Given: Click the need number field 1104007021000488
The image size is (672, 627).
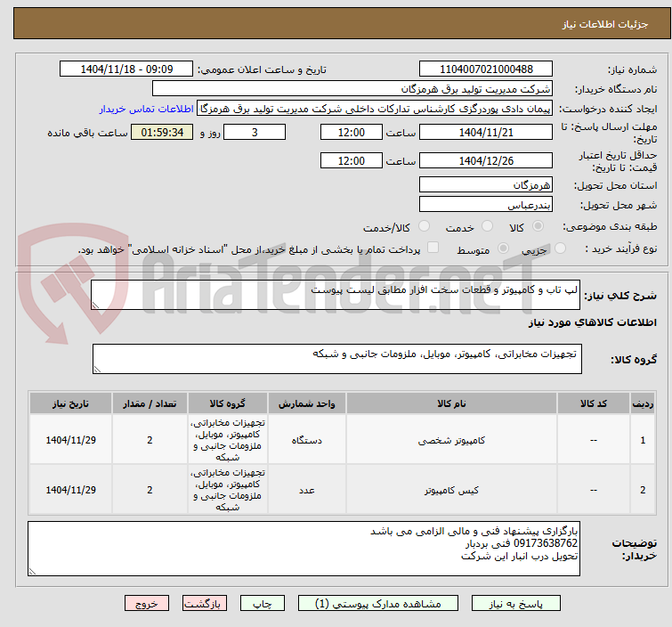Looking at the screenshot, I should click(486, 69).
